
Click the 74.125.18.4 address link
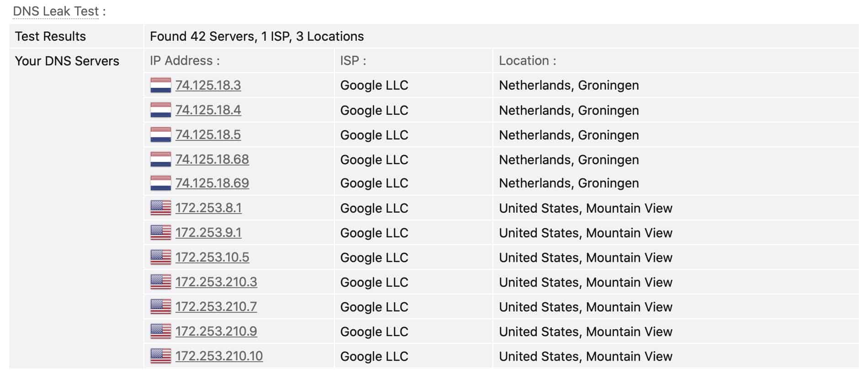point(208,110)
